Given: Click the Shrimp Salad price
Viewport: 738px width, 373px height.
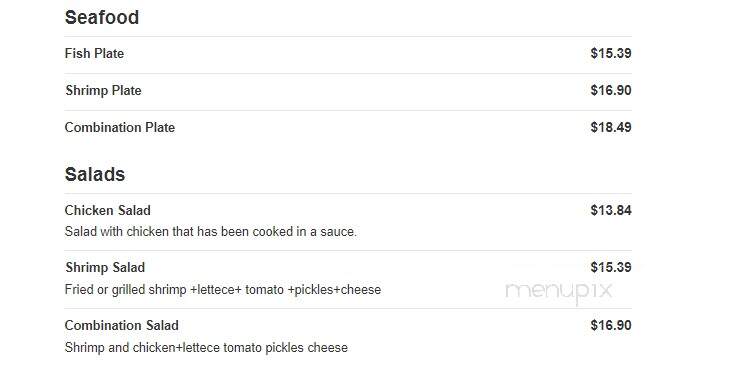Looking at the screenshot, I should pos(611,267).
